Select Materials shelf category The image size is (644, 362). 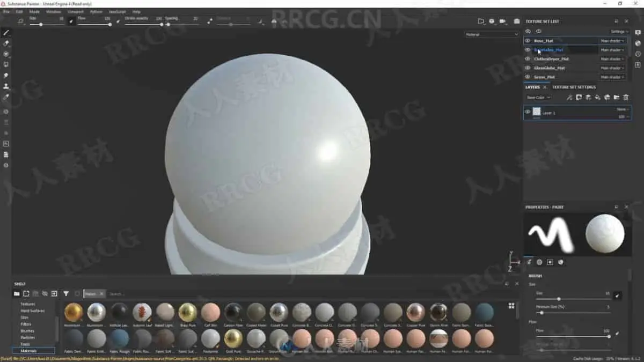point(33,351)
